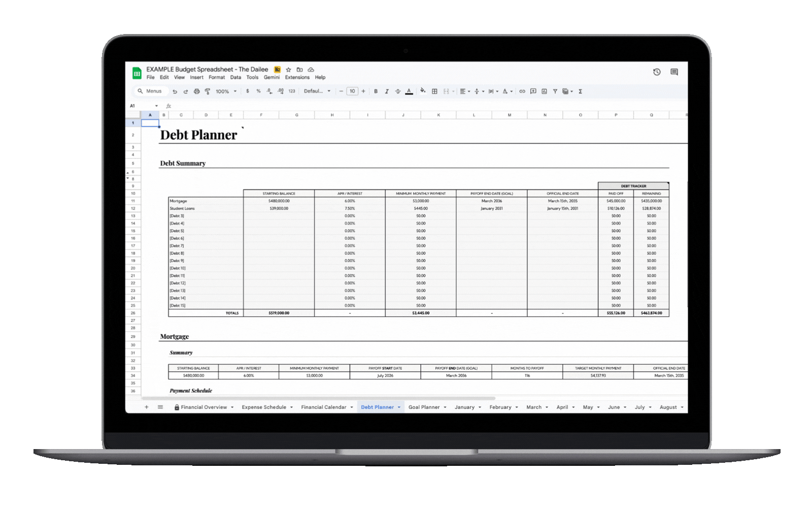Increase font size with plus button
812x508 pixels.
tap(363, 91)
